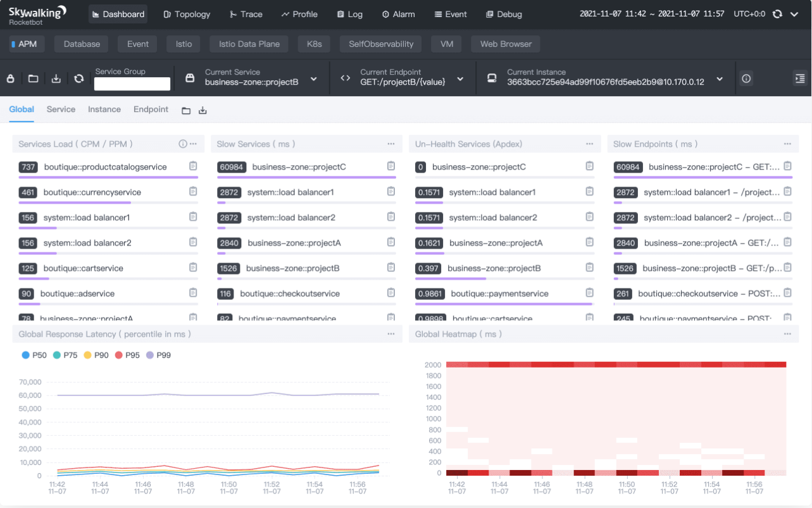Open the Current Instance selector dropdown
The image size is (812, 508).
coord(720,79)
